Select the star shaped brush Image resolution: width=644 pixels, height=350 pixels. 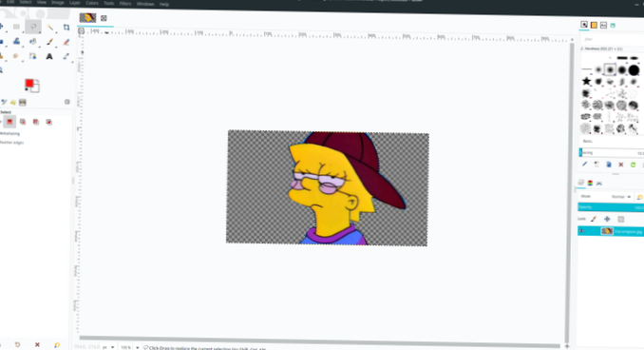tap(586, 82)
